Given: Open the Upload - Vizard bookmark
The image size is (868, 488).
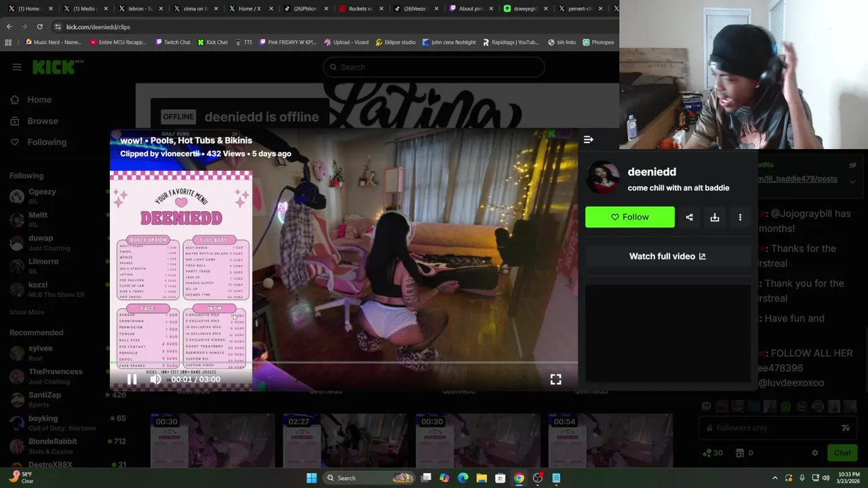Looking at the screenshot, I should coord(347,42).
